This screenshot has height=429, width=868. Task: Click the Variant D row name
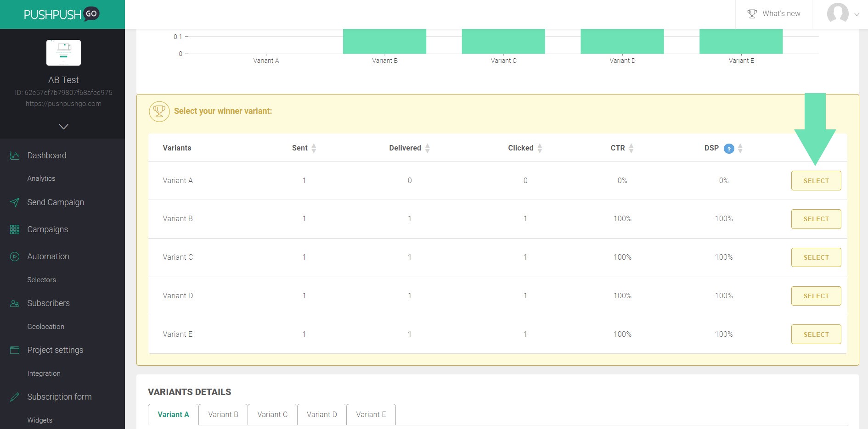(178, 296)
